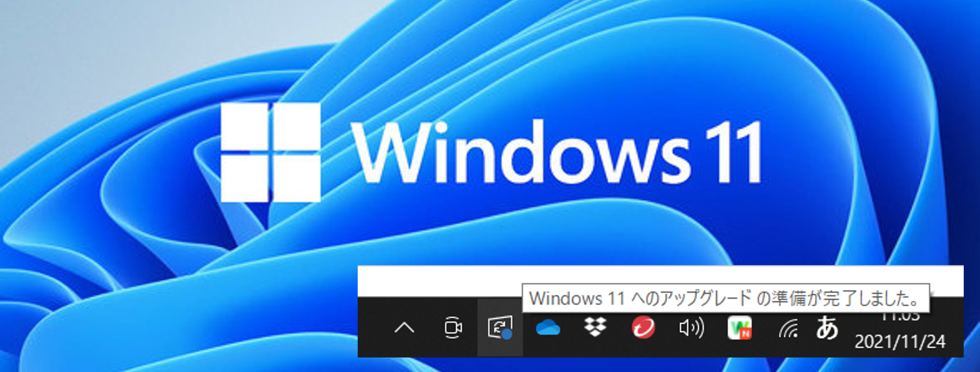Expand hidden system tray icons chevron
Image resolution: width=980 pixels, height=372 pixels.
(x=404, y=328)
